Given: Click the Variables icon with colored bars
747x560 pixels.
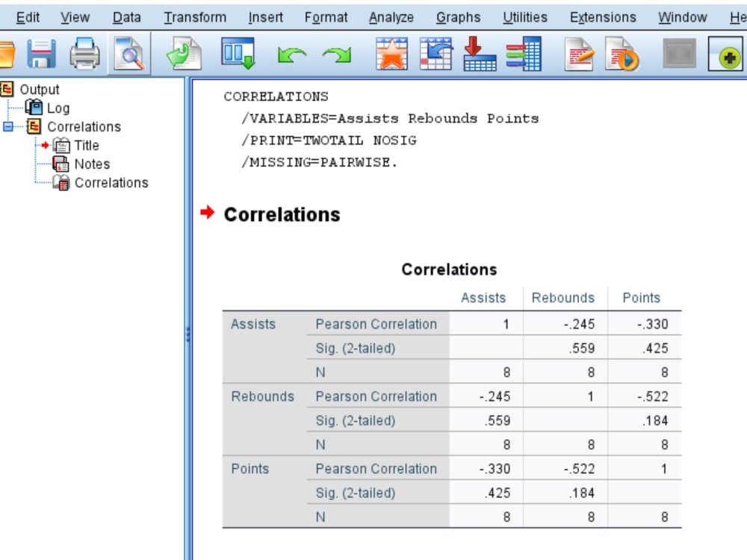Looking at the screenshot, I should [524, 54].
